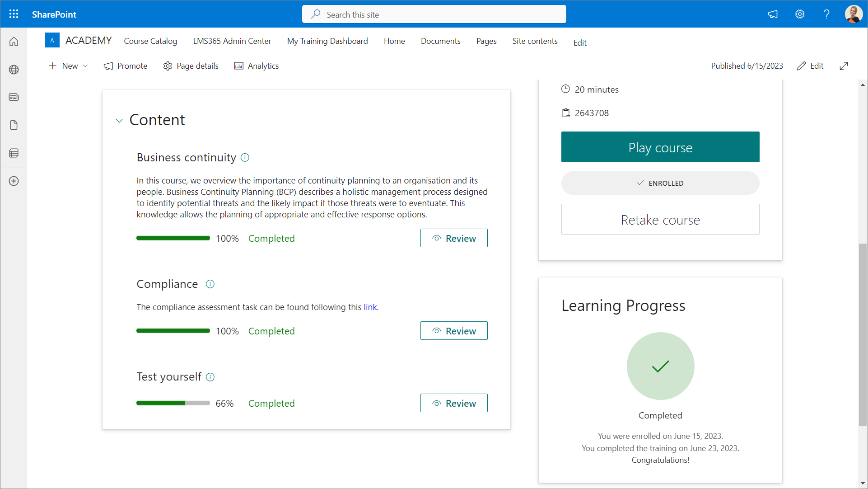Expand page to full screen arrow

click(x=844, y=66)
